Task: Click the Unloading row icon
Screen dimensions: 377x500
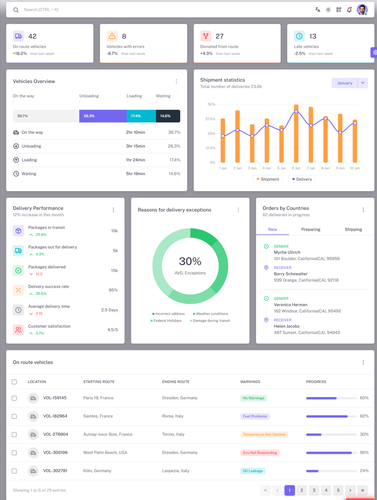Action: [x=16, y=146]
